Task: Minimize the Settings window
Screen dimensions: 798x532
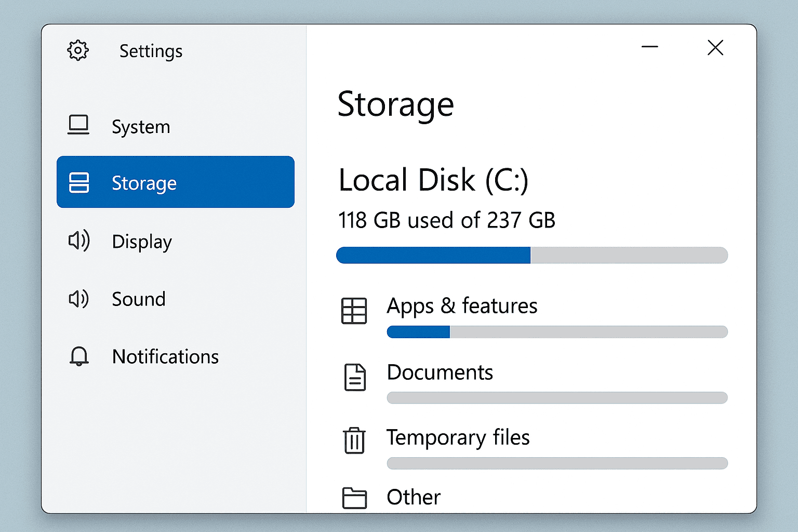Action: (x=649, y=47)
